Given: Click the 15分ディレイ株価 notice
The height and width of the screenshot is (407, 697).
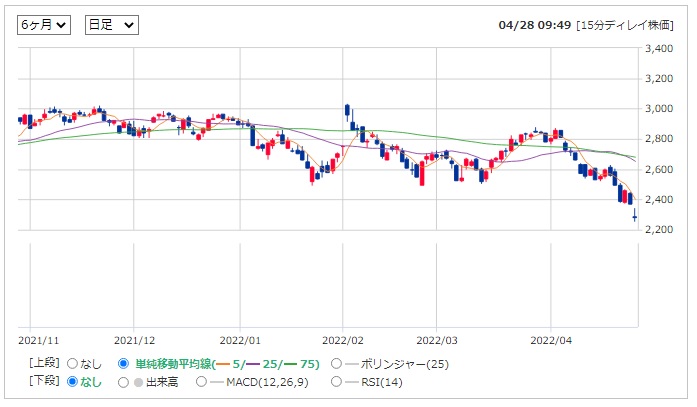Looking at the screenshot, I should 625,25.
